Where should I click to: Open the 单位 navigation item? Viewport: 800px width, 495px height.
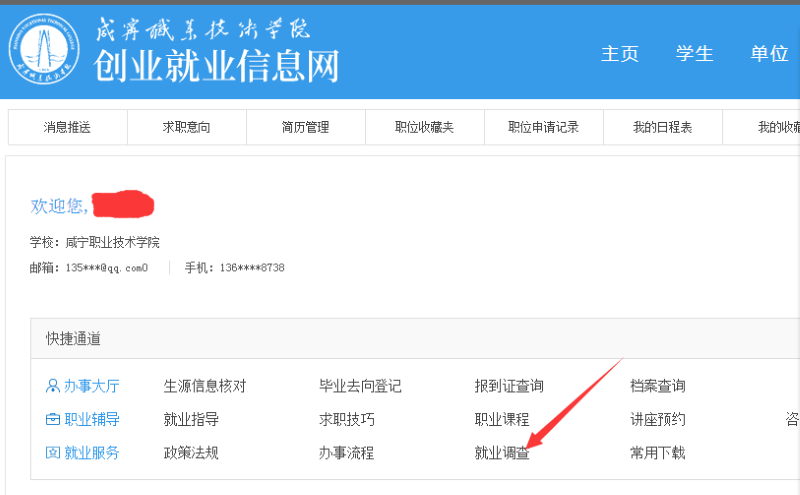click(x=769, y=54)
